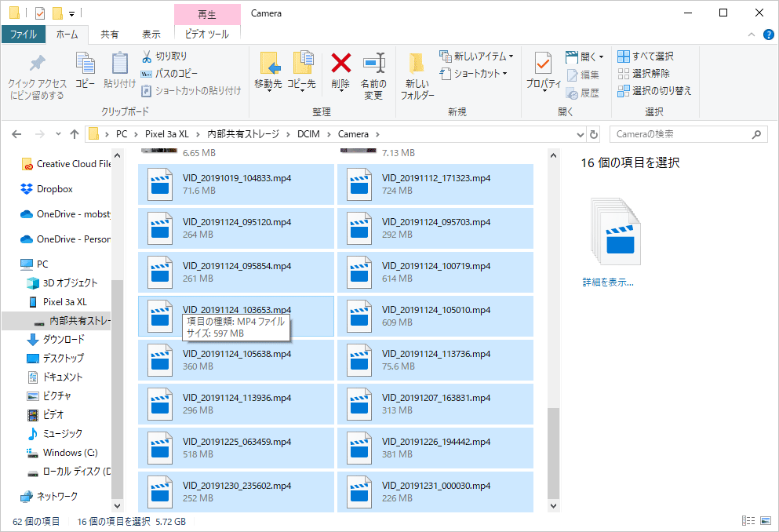The width and height of the screenshot is (779, 532).
Task: Click the Copy (コピー) ribbon icon
Action: 85,63
